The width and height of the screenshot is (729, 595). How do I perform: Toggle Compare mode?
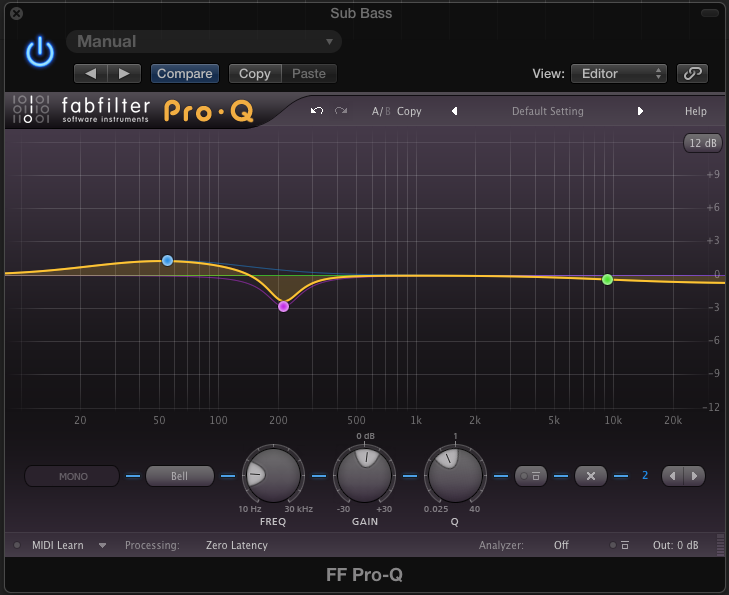pos(185,73)
